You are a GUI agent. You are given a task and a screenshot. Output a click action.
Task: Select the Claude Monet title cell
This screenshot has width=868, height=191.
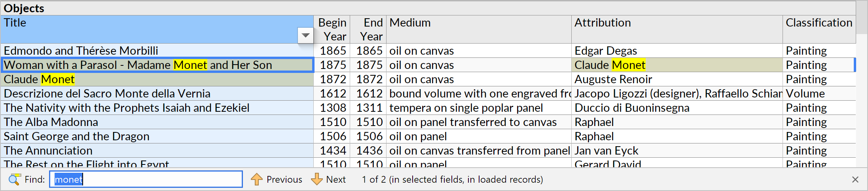157,79
